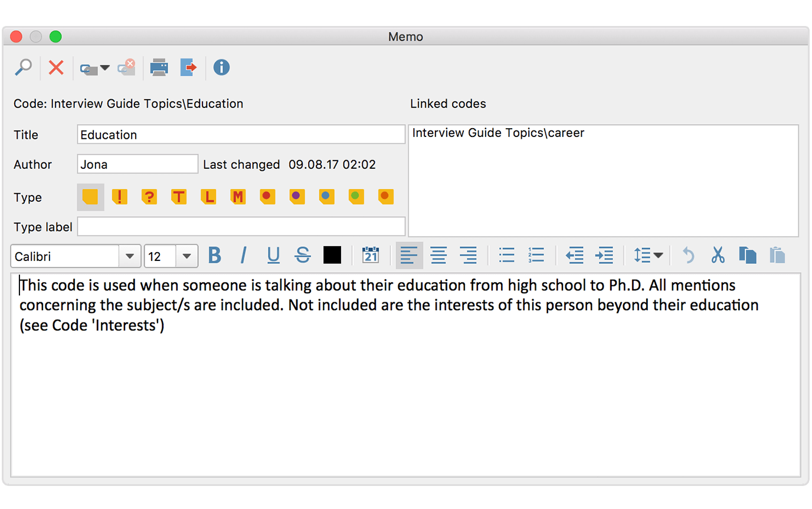Open the black font color swatch
812x509 pixels.
pos(332,255)
